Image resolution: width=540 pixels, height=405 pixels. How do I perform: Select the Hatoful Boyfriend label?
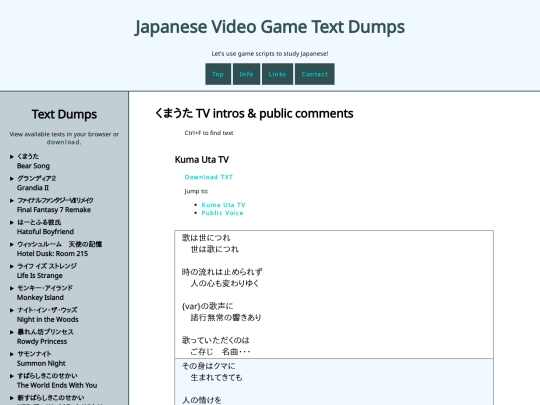[45, 232]
